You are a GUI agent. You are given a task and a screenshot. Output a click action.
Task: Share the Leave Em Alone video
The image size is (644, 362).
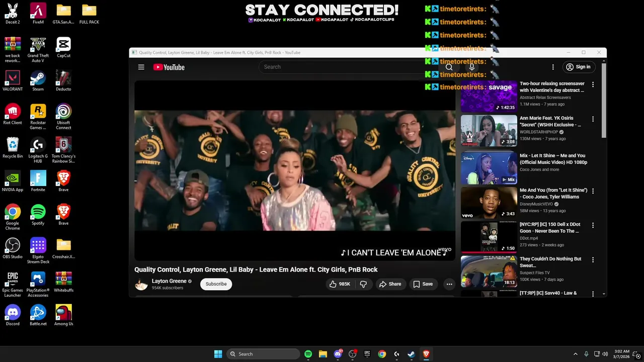(390, 284)
